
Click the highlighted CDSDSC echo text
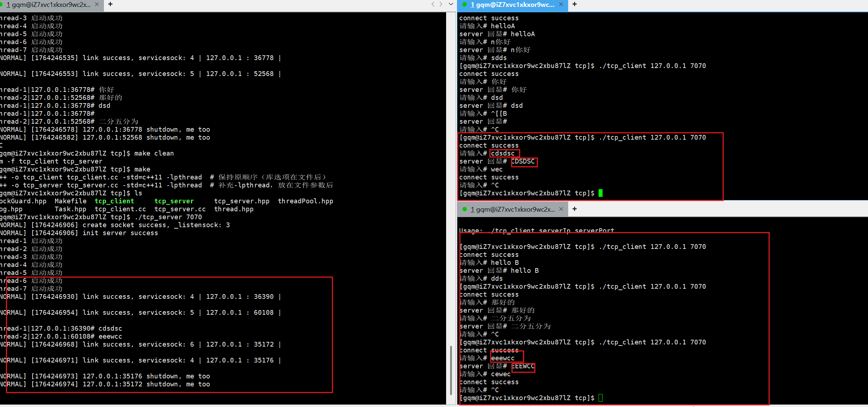(x=523, y=161)
